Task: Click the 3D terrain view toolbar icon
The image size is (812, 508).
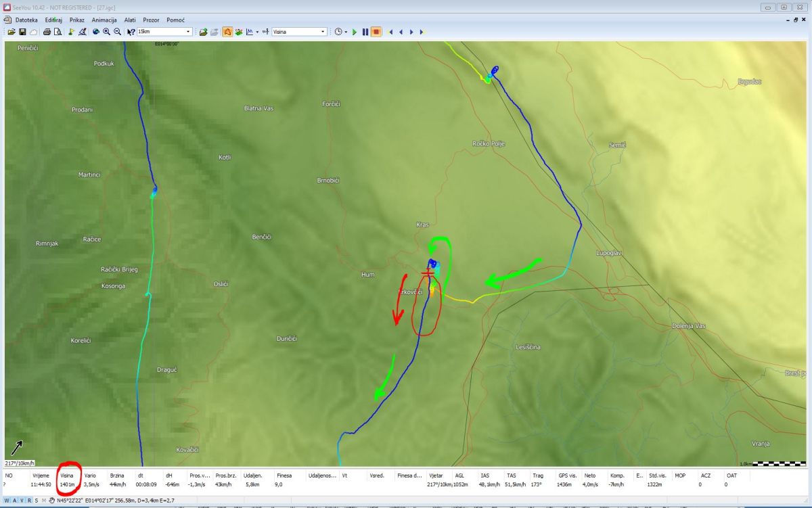Action: [238, 32]
